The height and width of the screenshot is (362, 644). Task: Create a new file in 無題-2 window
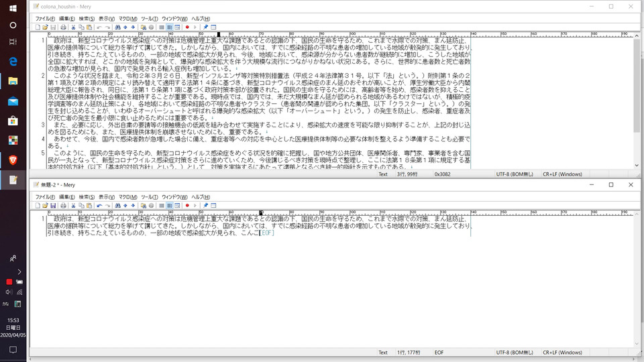[38, 206]
